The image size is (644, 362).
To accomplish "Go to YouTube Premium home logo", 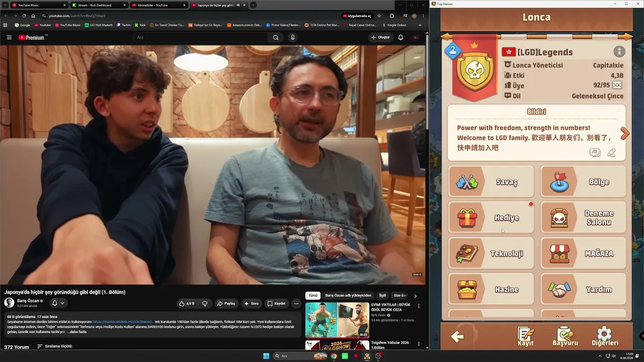I will [x=32, y=37].
